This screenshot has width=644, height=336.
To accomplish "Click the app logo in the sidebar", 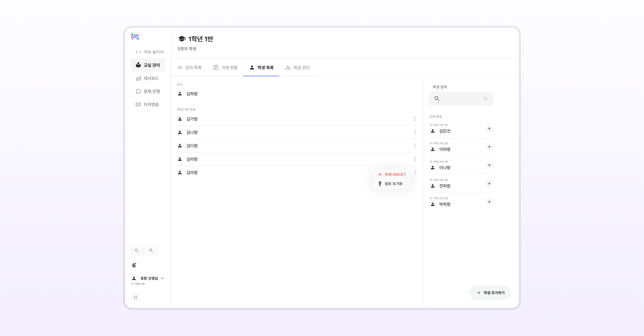I will [135, 37].
